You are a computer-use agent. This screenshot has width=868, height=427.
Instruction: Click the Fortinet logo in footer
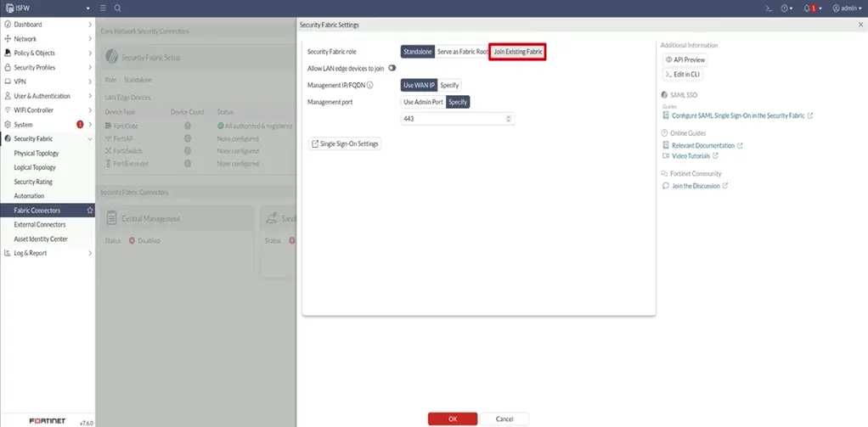[47, 421]
